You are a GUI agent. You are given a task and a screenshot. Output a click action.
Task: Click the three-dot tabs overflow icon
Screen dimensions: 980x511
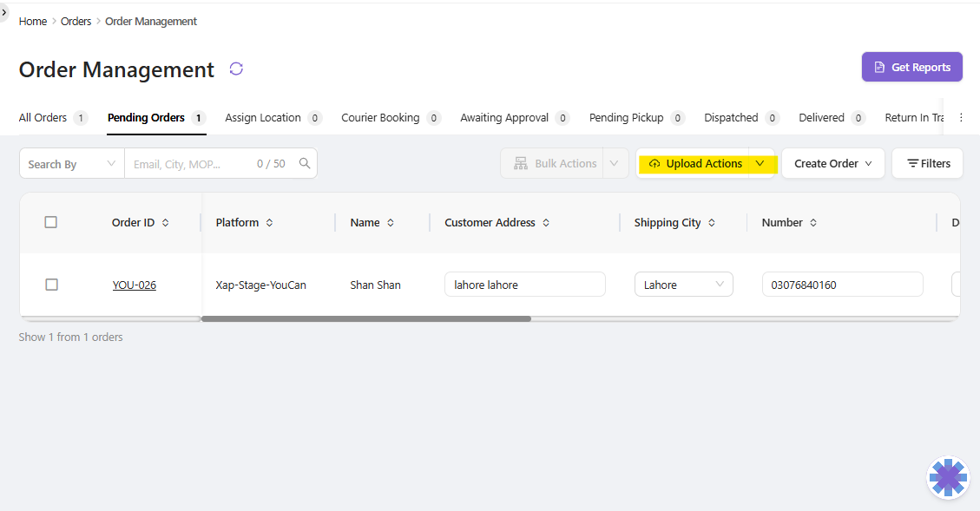coord(961,118)
